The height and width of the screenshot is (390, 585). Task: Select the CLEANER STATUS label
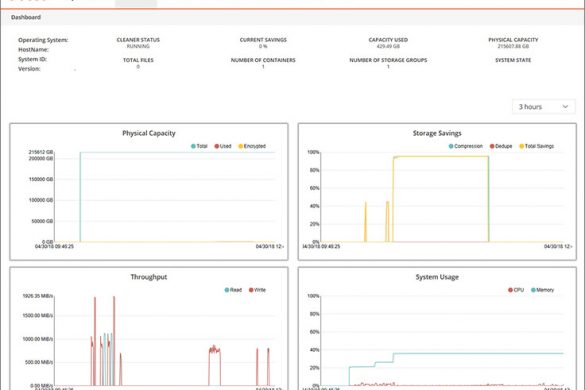(138, 40)
